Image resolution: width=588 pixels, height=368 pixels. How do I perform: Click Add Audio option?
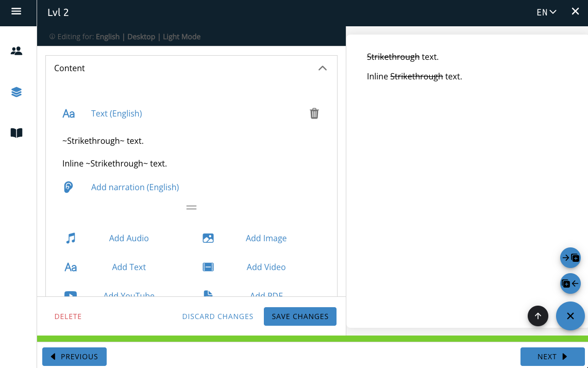(x=129, y=238)
